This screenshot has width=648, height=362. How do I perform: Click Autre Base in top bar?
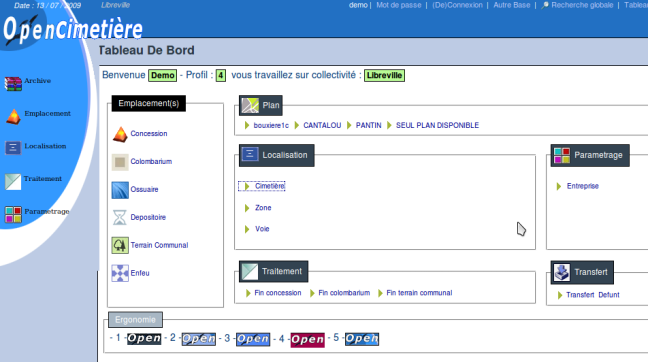[512, 5]
